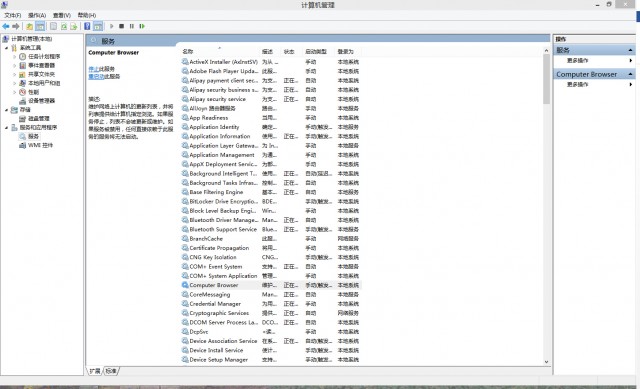Image resolution: width=640 pixels, height=389 pixels.
Task: Click the green refresh toolbar icon
Action: click(64, 26)
